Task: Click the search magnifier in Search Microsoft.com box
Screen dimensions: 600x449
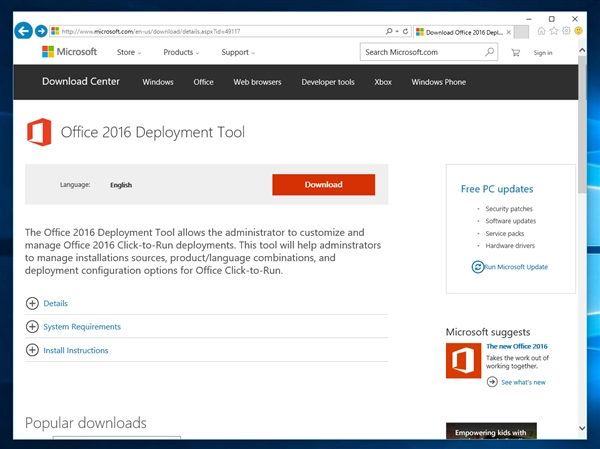Action: 489,52
